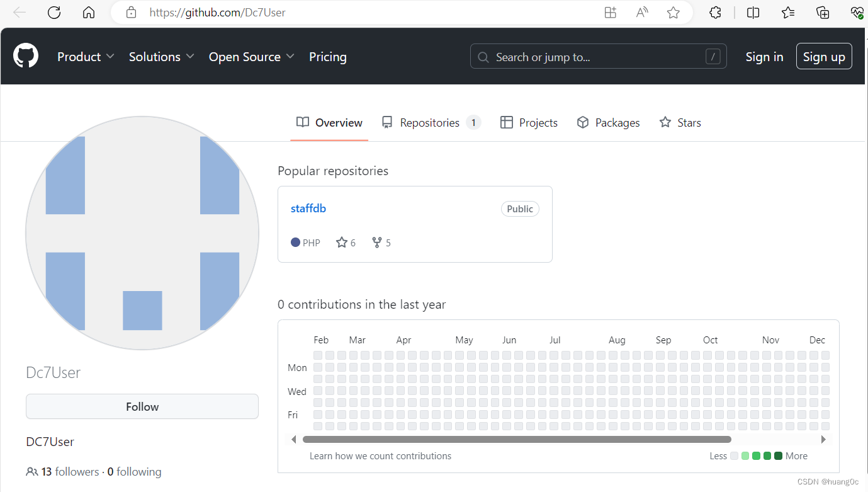Screen dimensions: 868x492
Task: Click the Sign up button
Action: [x=824, y=57]
